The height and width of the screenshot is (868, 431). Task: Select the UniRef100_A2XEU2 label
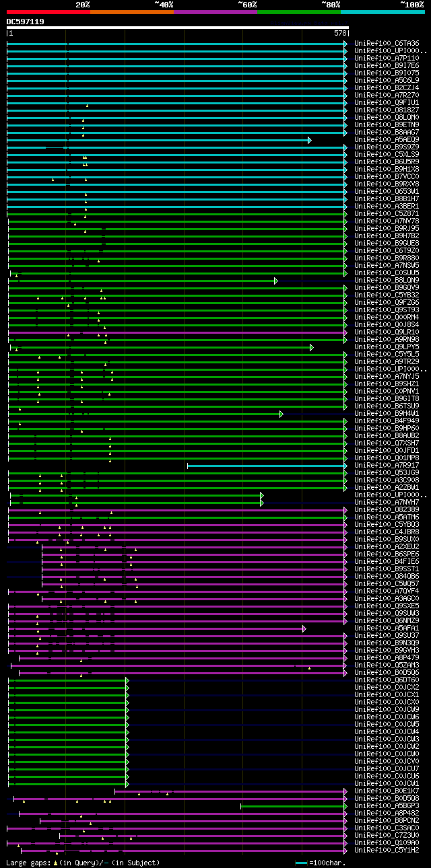tap(387, 547)
